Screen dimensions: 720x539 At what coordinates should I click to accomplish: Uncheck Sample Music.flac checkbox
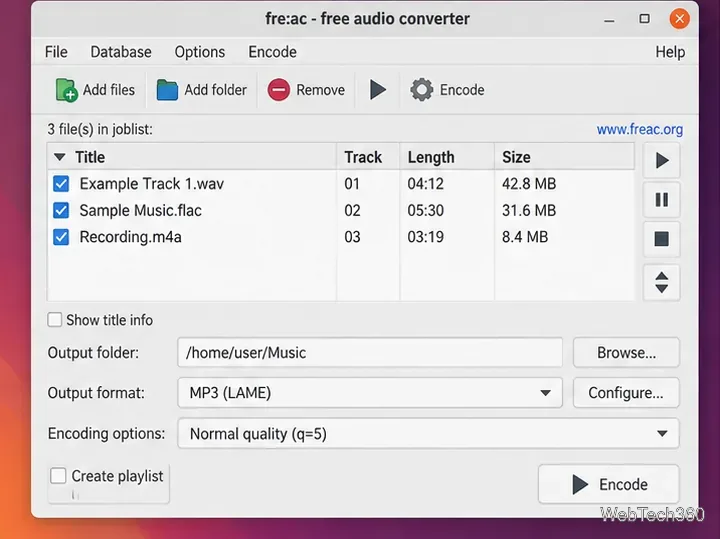[x=61, y=210]
